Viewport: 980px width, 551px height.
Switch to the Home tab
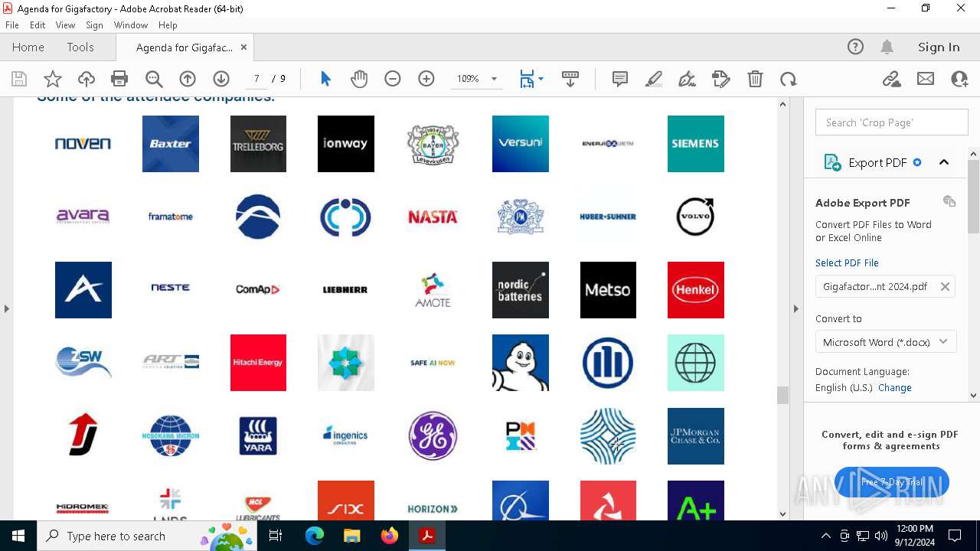pos(28,47)
